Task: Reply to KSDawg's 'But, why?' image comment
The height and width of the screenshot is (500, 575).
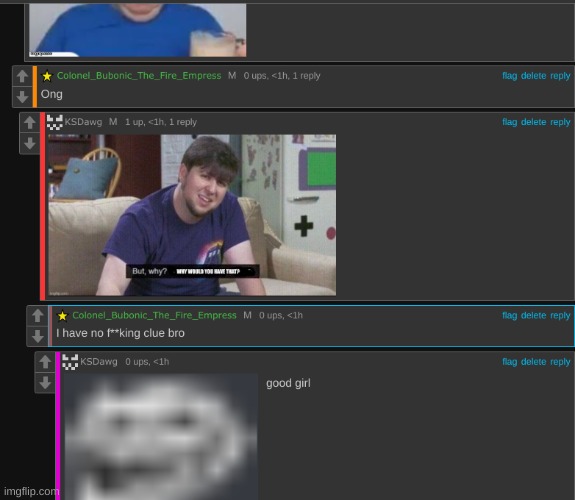Action: tap(560, 122)
